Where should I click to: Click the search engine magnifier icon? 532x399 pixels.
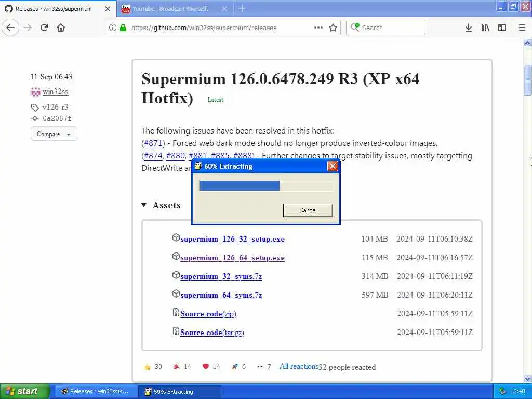[x=355, y=27]
